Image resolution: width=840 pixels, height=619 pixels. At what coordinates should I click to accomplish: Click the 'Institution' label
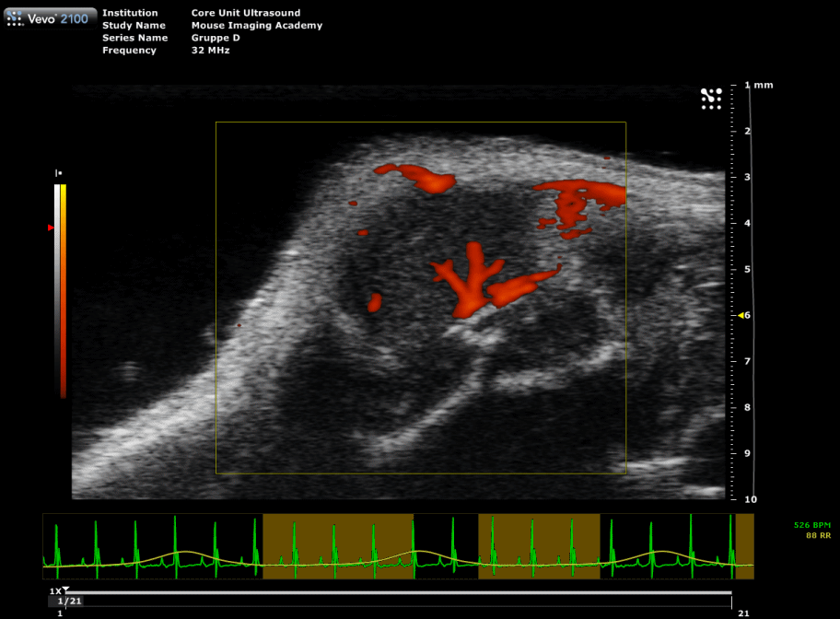(130, 13)
